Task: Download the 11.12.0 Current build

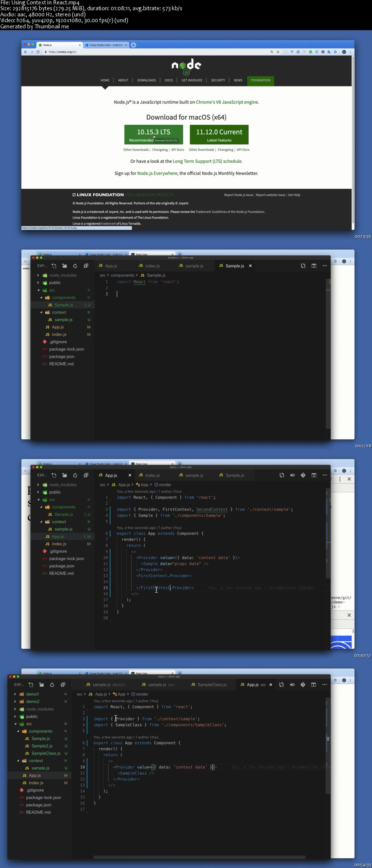Action: (x=219, y=135)
